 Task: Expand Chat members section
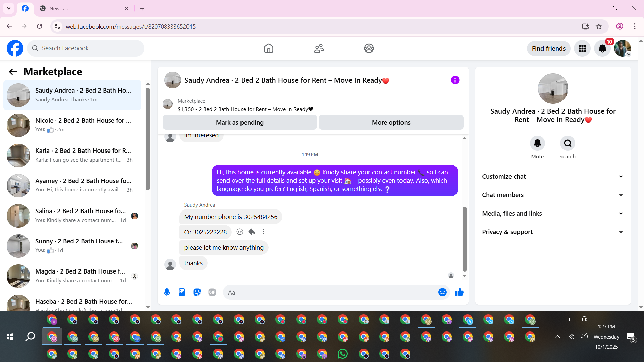pos(552,195)
